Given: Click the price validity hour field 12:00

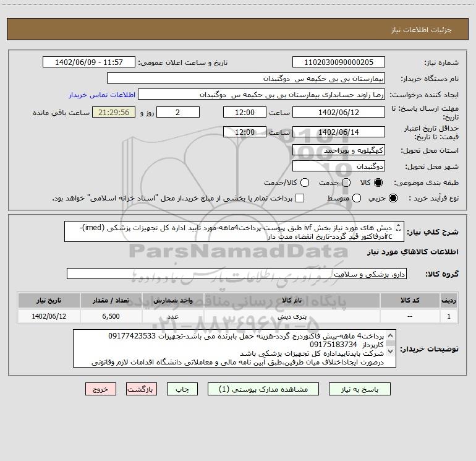Looking at the screenshot, I should coord(245,132).
